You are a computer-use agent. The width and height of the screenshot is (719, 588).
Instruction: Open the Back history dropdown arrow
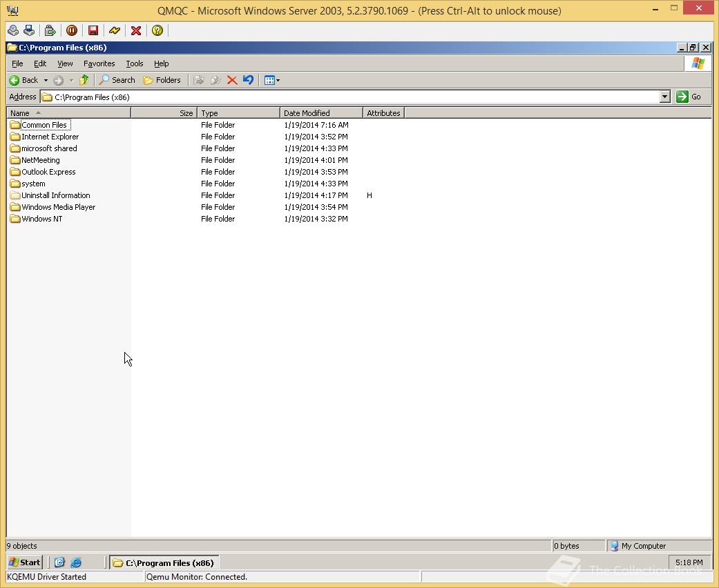[46, 80]
